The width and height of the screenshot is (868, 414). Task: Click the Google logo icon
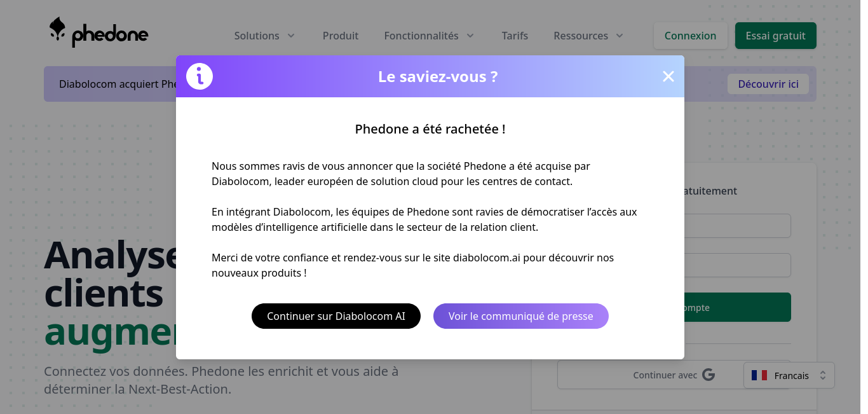click(709, 375)
